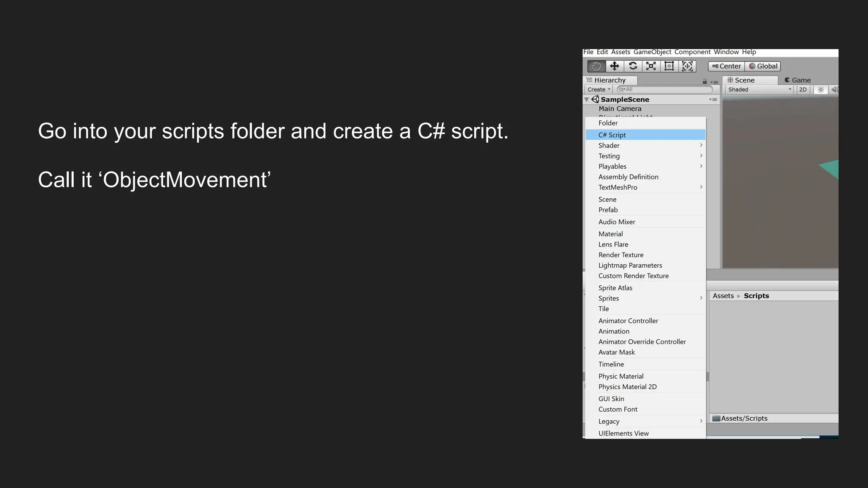
Task: Choose Folder from create menu
Action: pos(645,123)
